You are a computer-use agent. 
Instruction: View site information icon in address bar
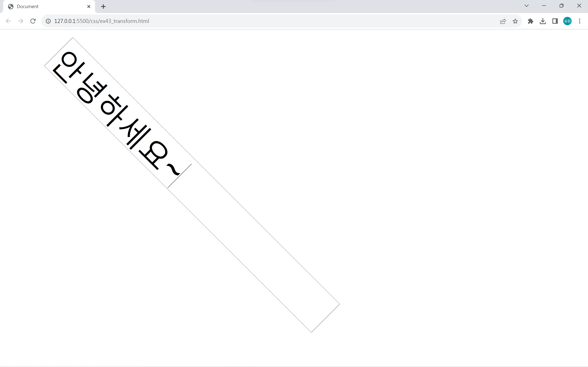click(48, 21)
